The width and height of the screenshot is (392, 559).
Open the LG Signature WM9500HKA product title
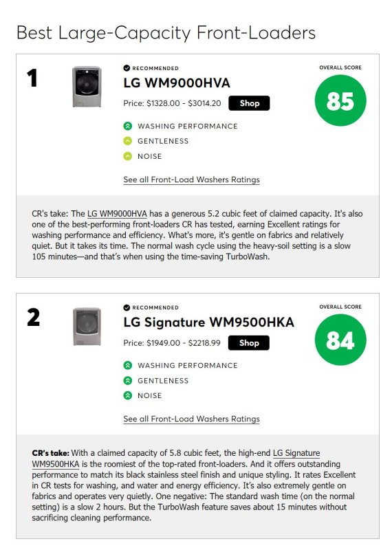208,322
